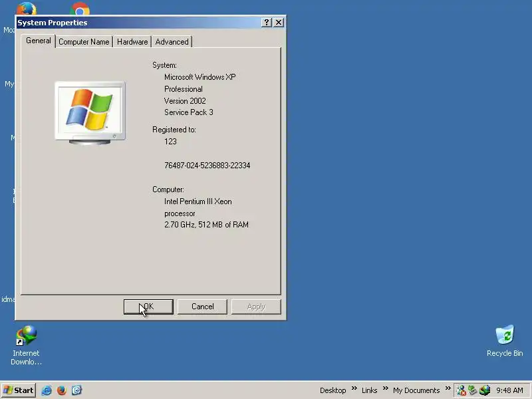Confirm the dialog with OK
Screen dimensions: 532x399
tap(148, 307)
